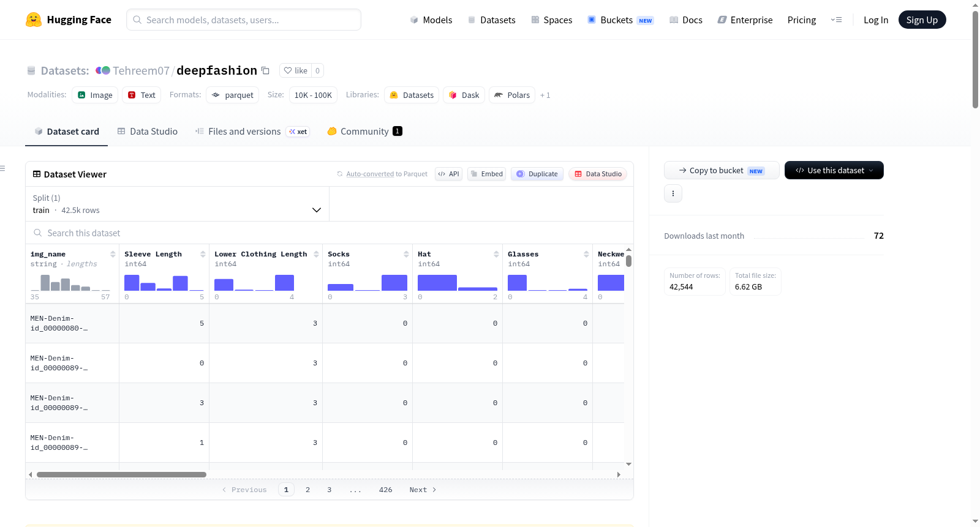Sort by the Glasses column
This screenshot has width=980, height=527.
586,254
